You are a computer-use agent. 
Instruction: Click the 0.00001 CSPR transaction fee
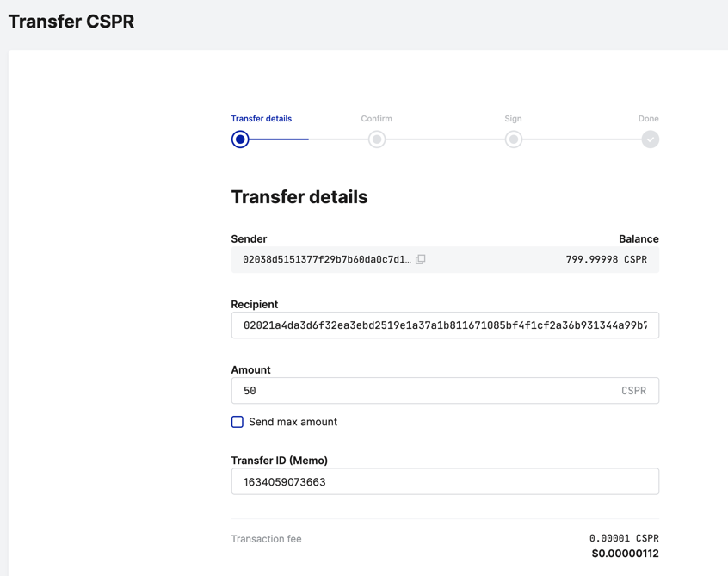(624, 538)
